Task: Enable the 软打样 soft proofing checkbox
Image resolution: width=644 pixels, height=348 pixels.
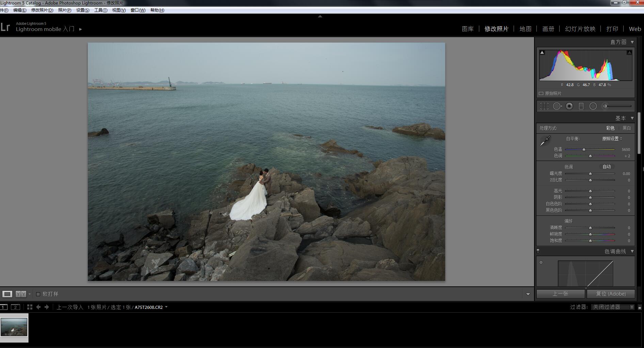Action: click(38, 294)
